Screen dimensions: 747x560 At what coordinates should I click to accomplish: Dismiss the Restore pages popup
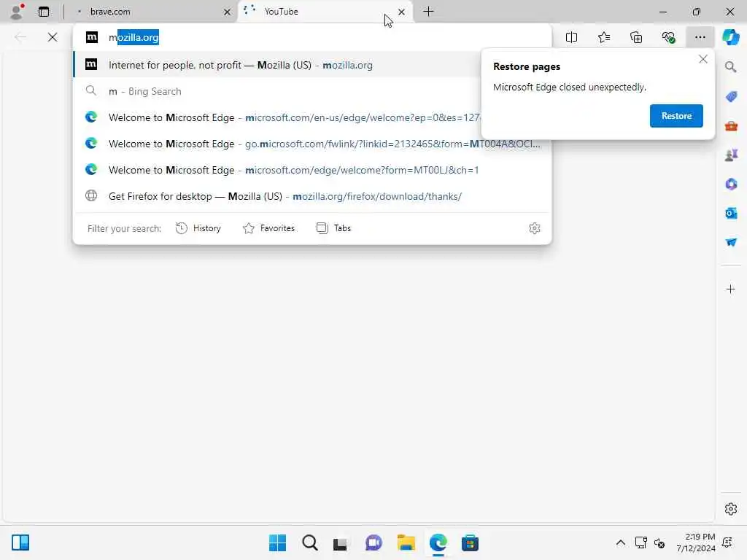703,59
